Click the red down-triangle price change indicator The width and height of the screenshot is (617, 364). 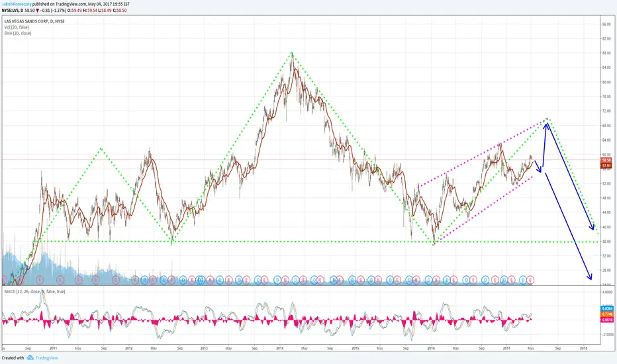pyautogui.click(x=37, y=10)
